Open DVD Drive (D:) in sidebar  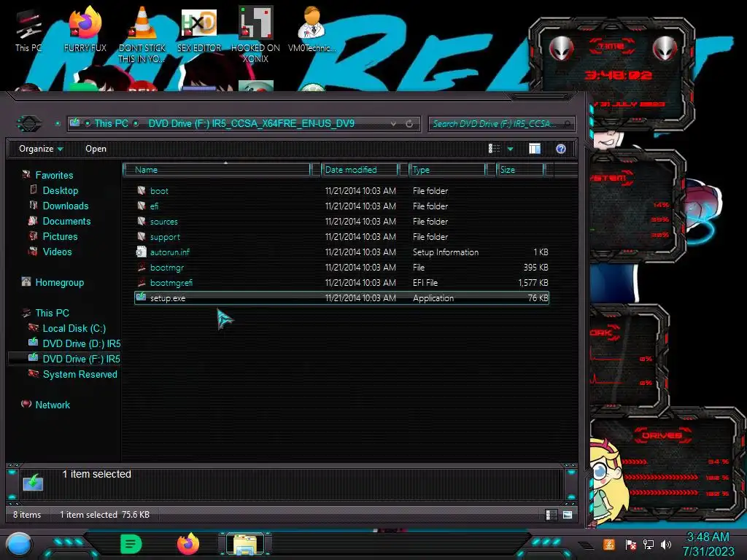tap(81, 343)
